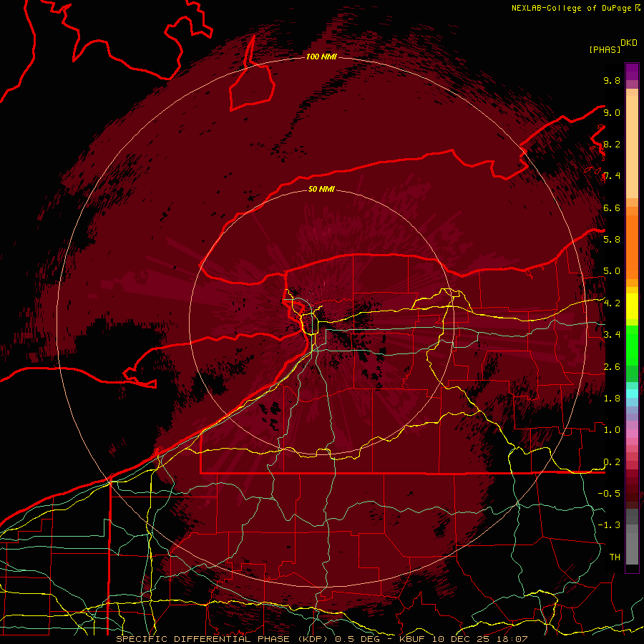Select the -1.3 value on the scale
The image size is (644, 644).
click(x=609, y=525)
